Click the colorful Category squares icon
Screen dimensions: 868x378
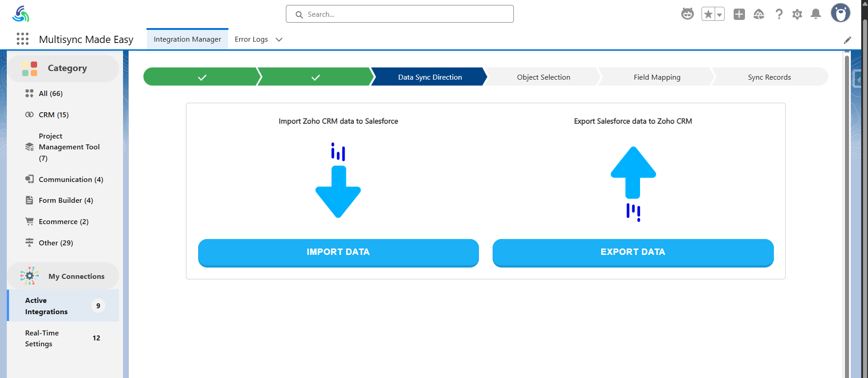(30, 68)
